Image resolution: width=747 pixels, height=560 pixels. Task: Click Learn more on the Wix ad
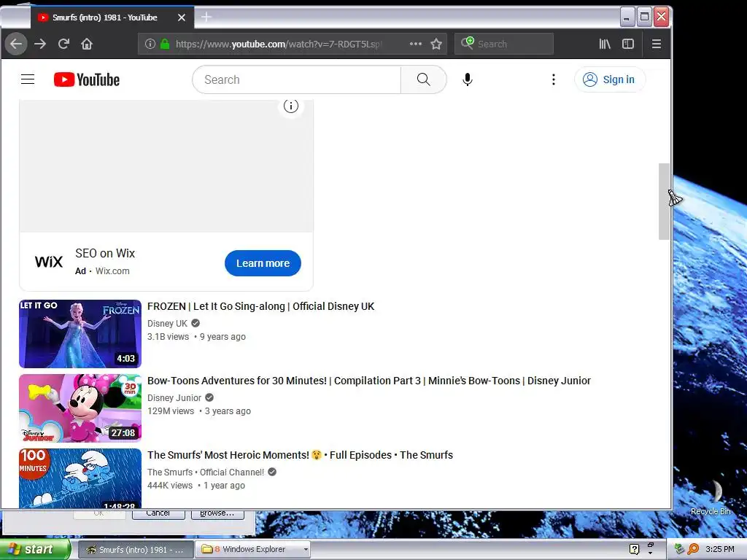coord(263,263)
